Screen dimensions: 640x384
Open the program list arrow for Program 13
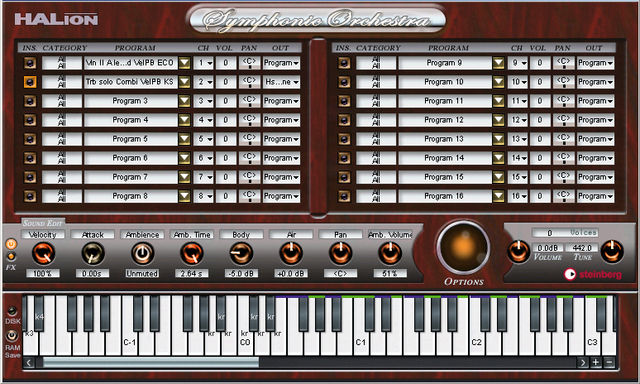[498, 139]
